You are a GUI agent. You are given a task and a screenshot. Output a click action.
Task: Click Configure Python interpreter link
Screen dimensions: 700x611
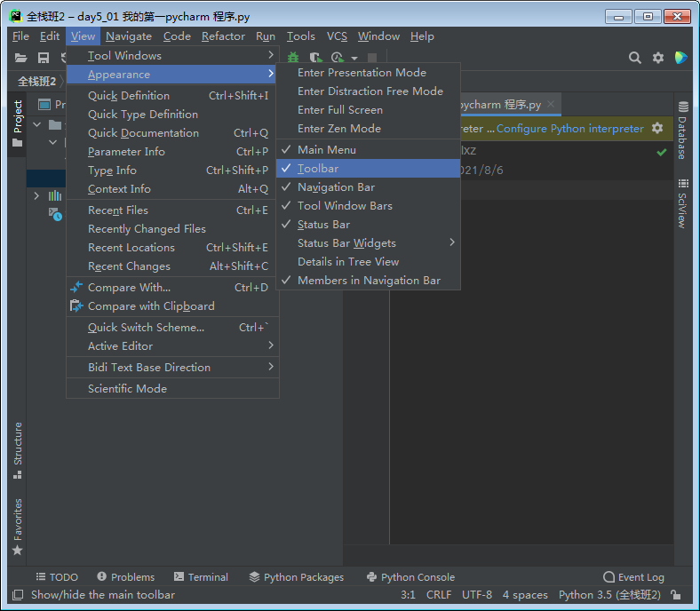tap(570, 129)
